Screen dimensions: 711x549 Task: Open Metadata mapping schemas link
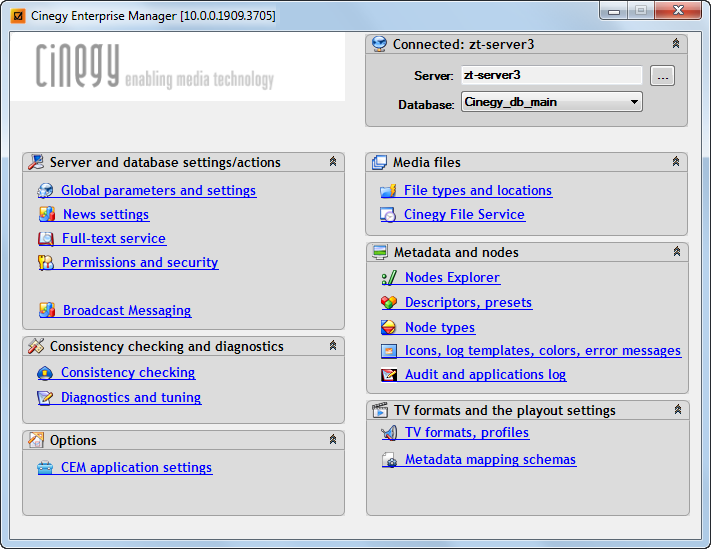tap(490, 459)
